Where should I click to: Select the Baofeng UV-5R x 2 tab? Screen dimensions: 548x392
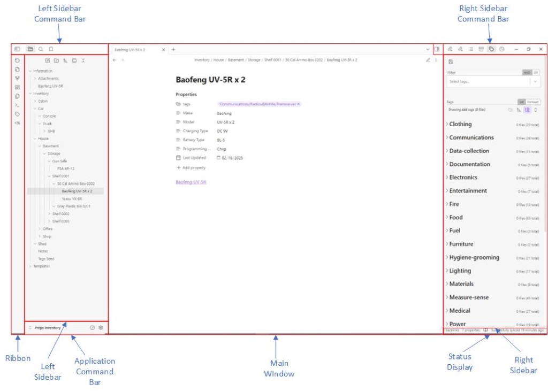[134, 50]
